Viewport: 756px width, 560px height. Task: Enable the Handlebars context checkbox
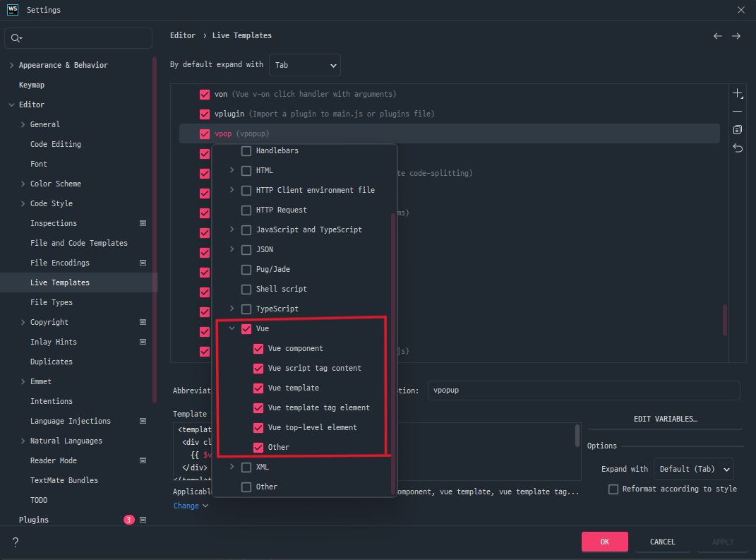tap(246, 151)
